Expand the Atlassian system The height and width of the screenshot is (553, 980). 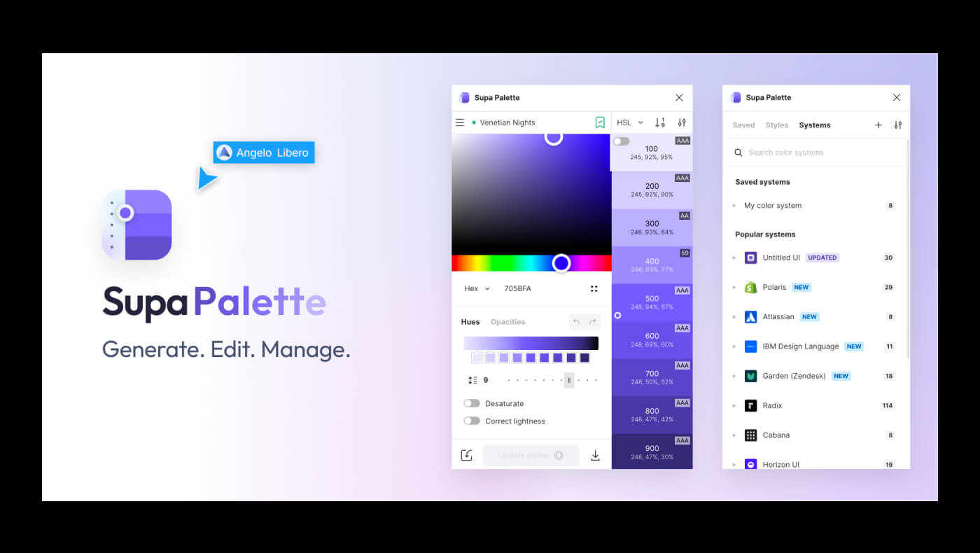(734, 317)
